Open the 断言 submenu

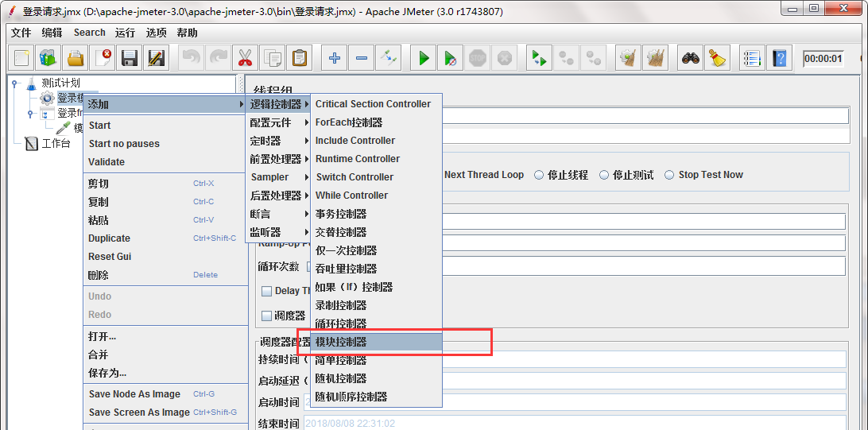pyautogui.click(x=278, y=214)
